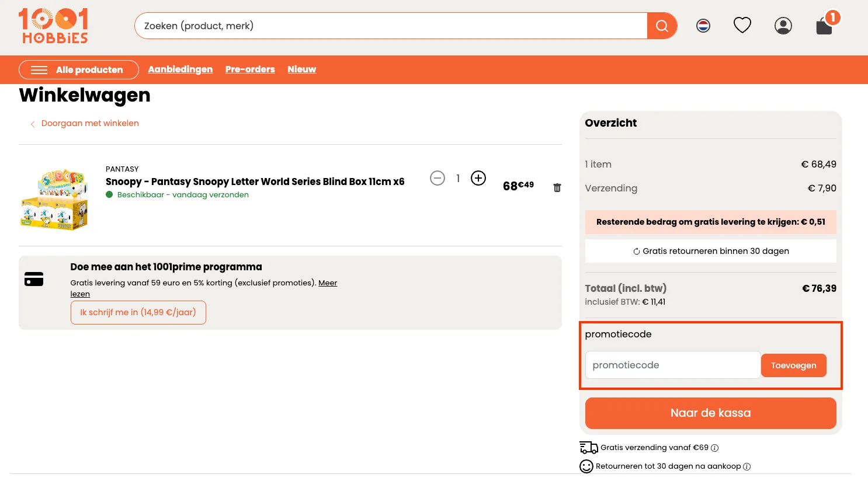Focus the promotiecode input field
The image size is (868, 502).
pos(672,365)
